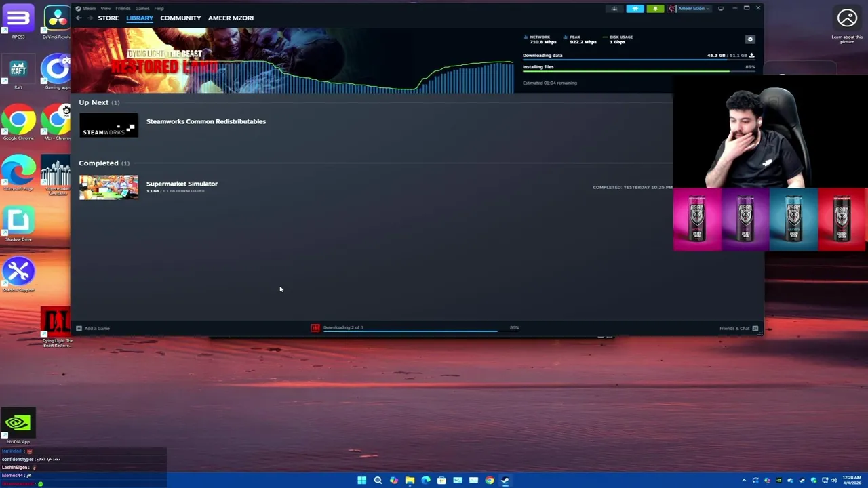Open download settings gear icon
Viewport: 868px width, 488px height.
pyautogui.click(x=750, y=39)
